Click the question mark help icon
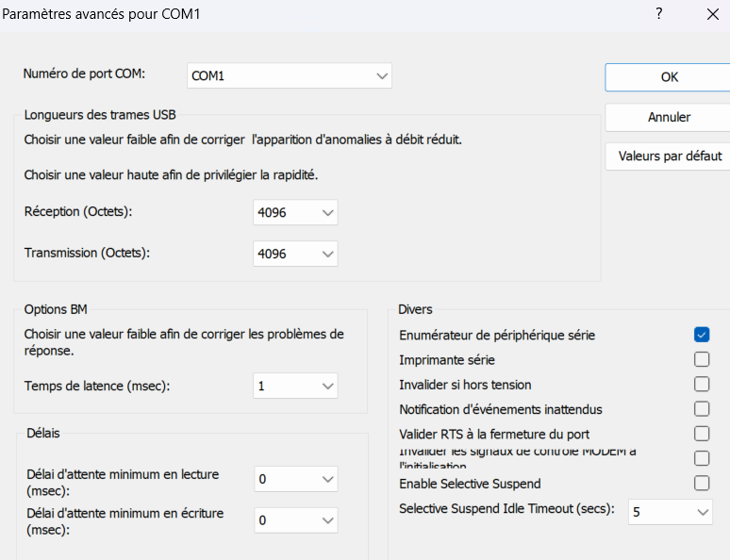The height and width of the screenshot is (560, 730). [659, 14]
